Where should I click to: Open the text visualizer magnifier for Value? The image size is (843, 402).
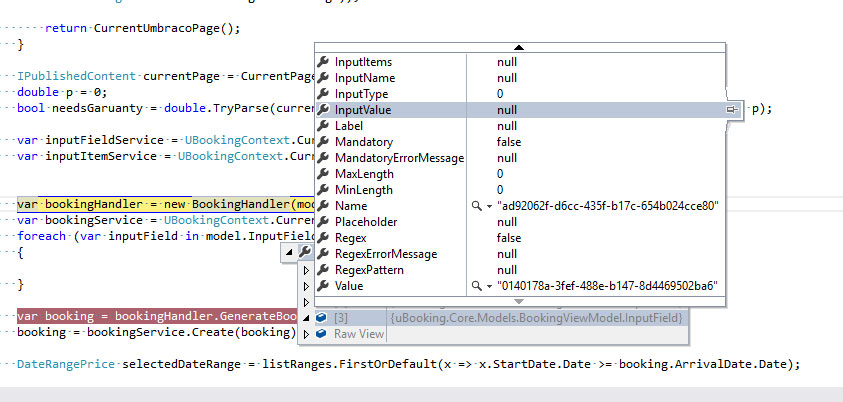476,286
